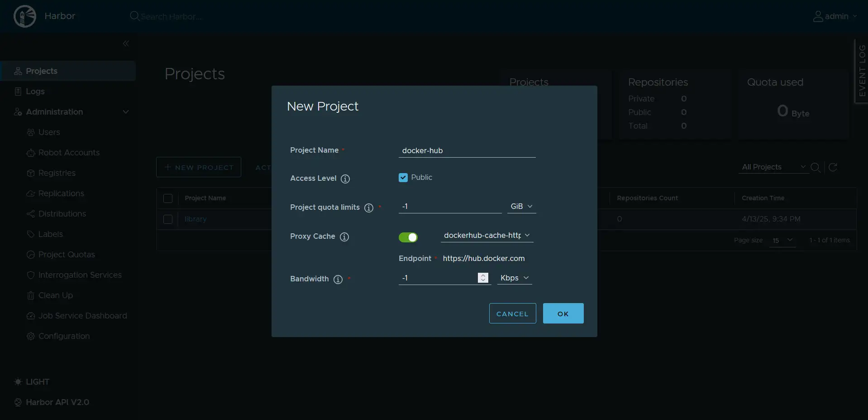Check the library project row checkbox
Screen dimensions: 868x420
click(x=168, y=219)
